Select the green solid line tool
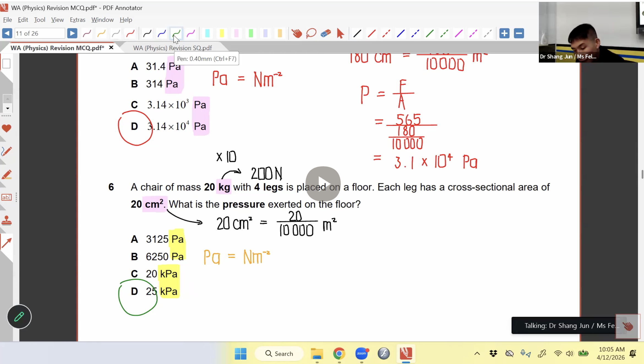This screenshot has height=364, width=644. click(430, 33)
